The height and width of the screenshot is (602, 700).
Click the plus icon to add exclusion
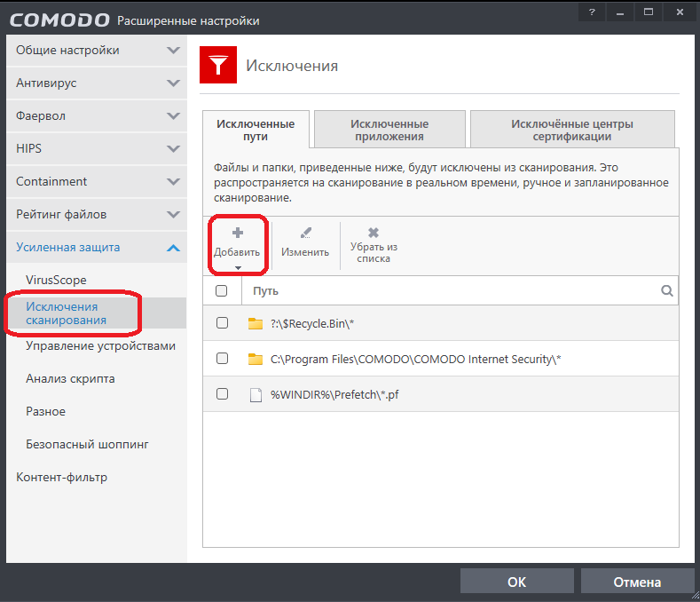(238, 233)
